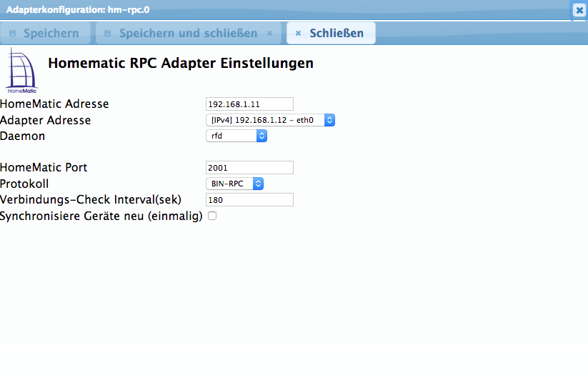The image size is (588, 375).
Task: Open the Protokoll BIN-RPC dropdown
Action: coord(235,184)
